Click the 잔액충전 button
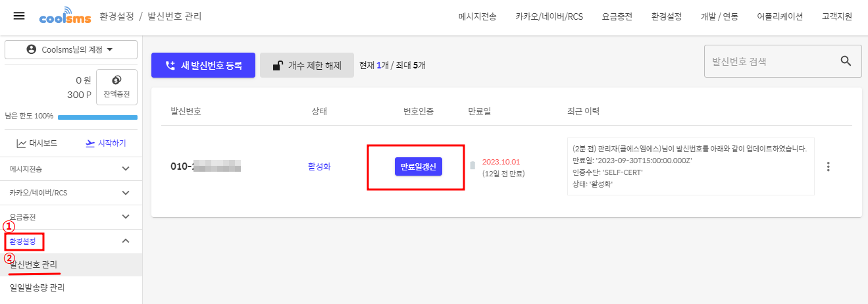868x304 pixels. pyautogui.click(x=116, y=88)
